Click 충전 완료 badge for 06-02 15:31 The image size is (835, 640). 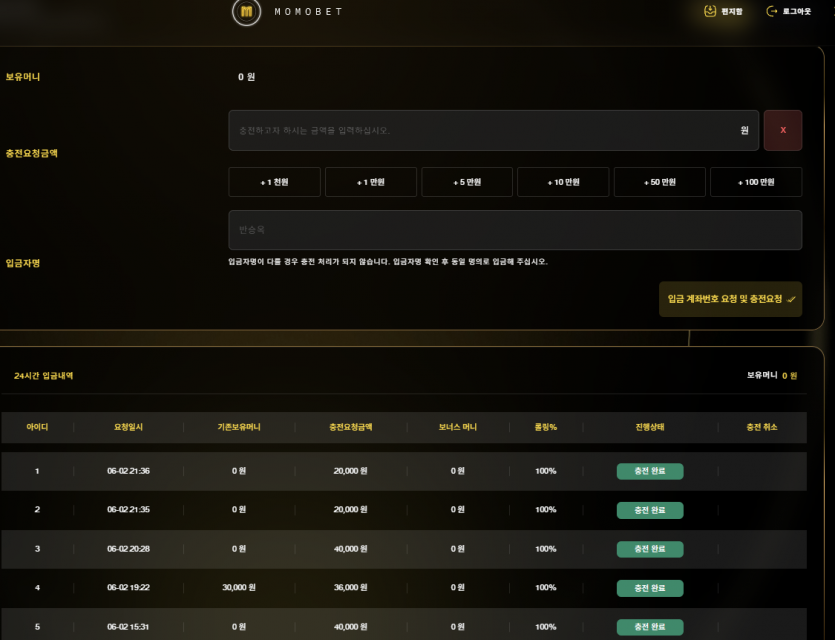click(x=650, y=627)
